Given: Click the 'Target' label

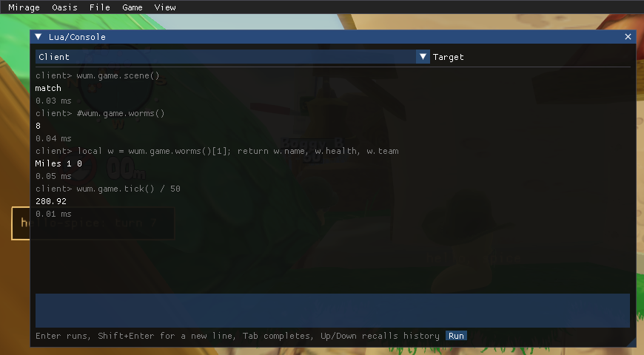Looking at the screenshot, I should (x=448, y=57).
